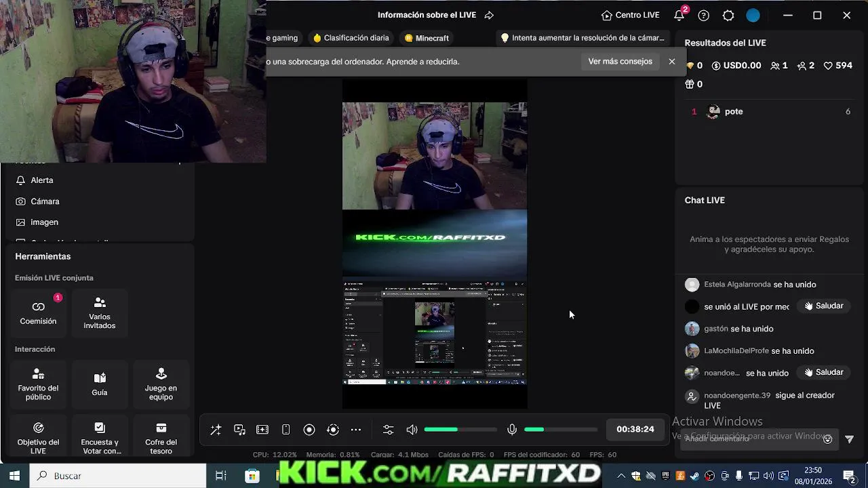Open Favorito del público tool

click(x=38, y=384)
